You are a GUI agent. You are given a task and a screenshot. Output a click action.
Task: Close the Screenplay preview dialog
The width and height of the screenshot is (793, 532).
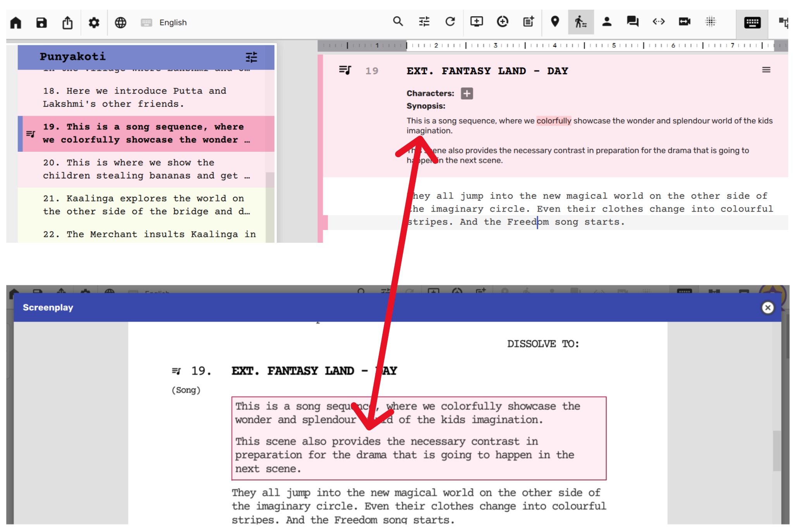click(767, 307)
